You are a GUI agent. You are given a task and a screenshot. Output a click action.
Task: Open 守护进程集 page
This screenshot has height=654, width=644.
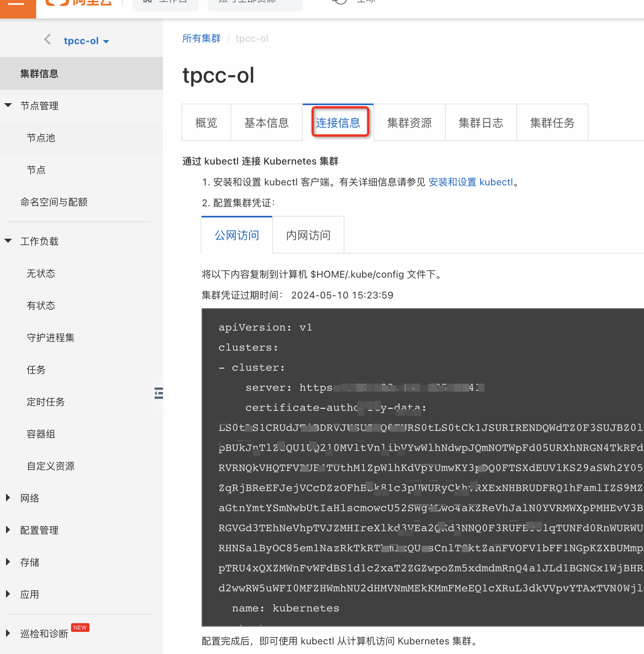[x=51, y=338]
